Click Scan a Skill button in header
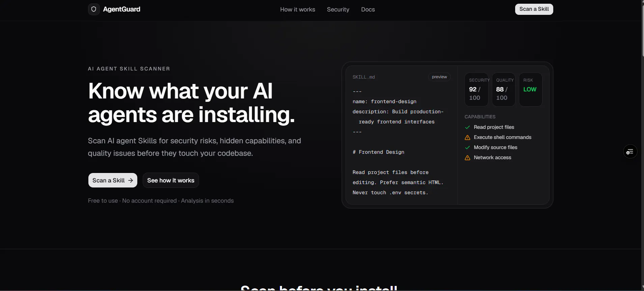The width and height of the screenshot is (644, 291). click(534, 9)
